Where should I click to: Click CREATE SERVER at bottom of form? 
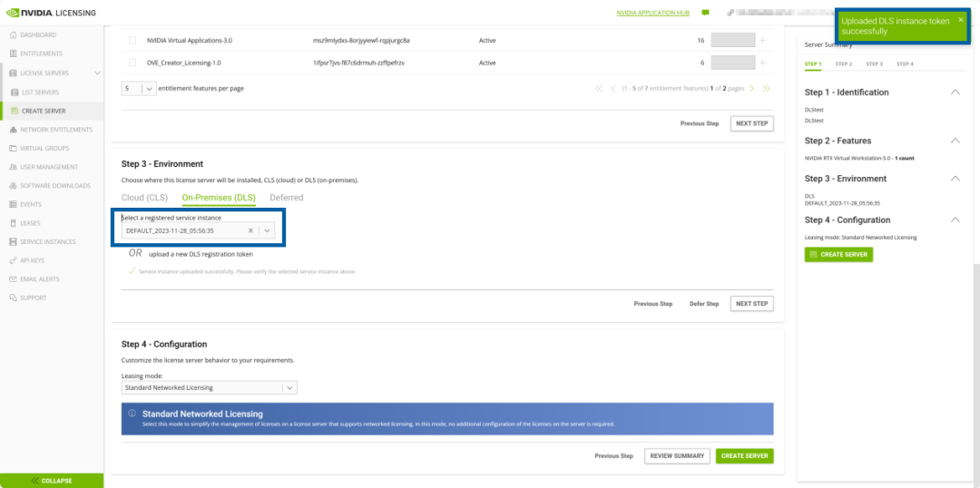tap(745, 456)
